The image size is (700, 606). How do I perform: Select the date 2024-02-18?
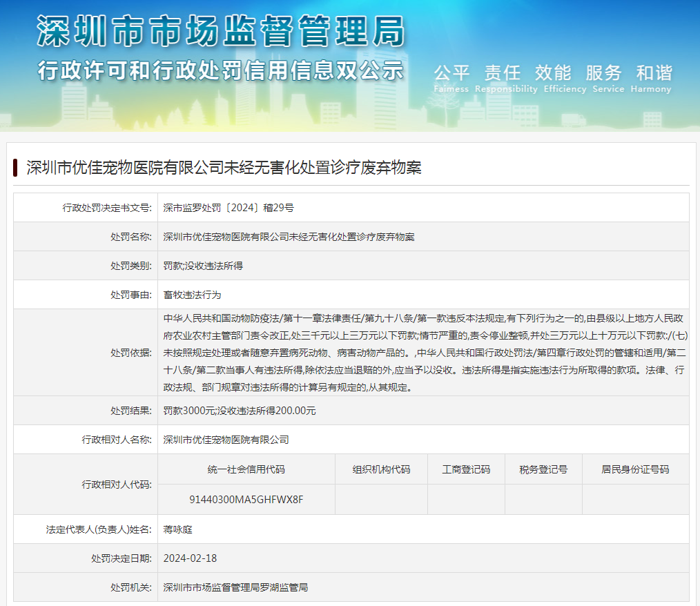(x=190, y=558)
